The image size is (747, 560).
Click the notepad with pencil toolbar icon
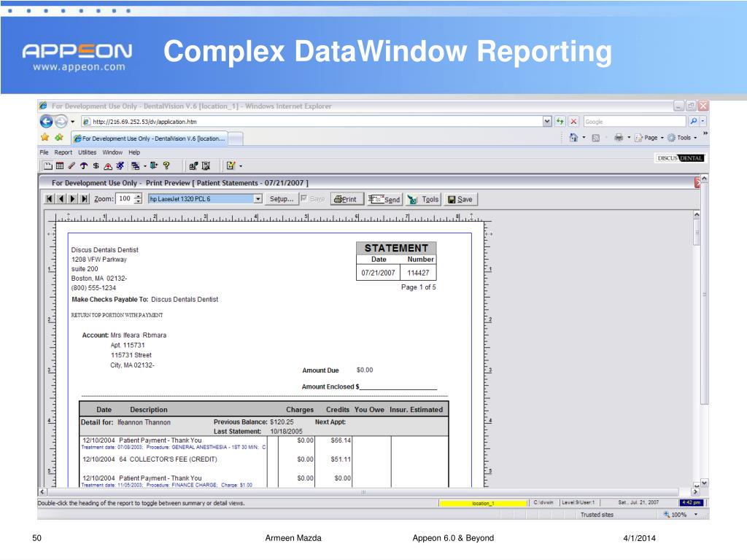point(231,166)
